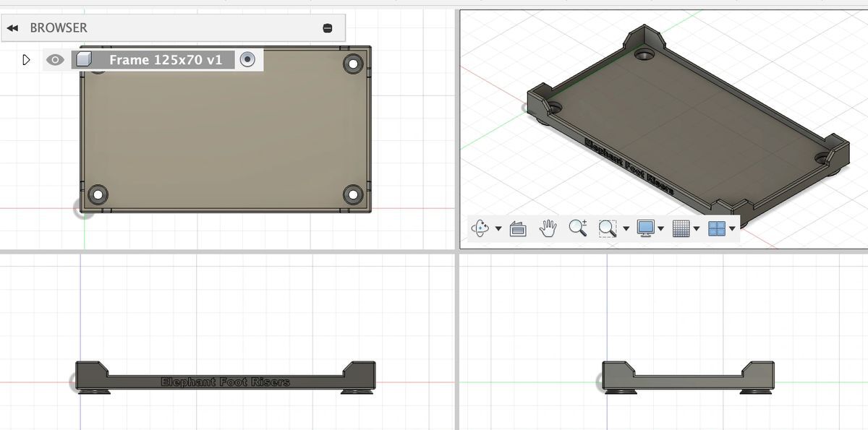The image size is (868, 430).
Task: Open the Orbit tool dropdown arrow
Action: coord(498,228)
